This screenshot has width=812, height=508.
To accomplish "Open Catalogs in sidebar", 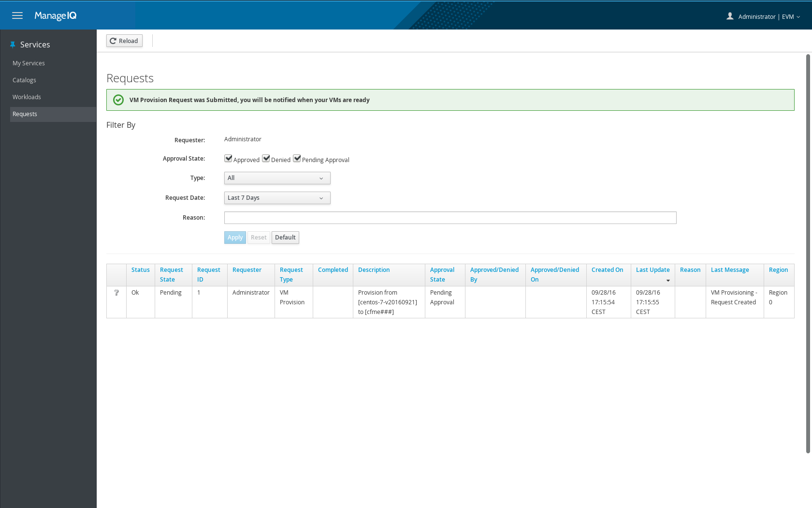I will (x=24, y=80).
